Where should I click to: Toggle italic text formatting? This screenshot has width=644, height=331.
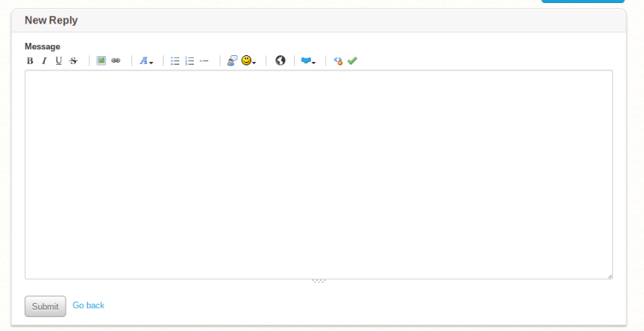click(44, 61)
